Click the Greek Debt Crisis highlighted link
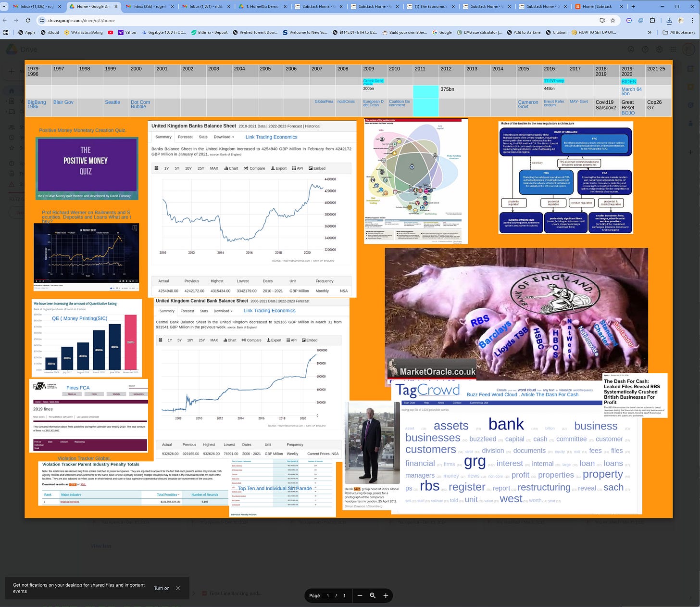This screenshot has height=607, width=700. (x=373, y=82)
